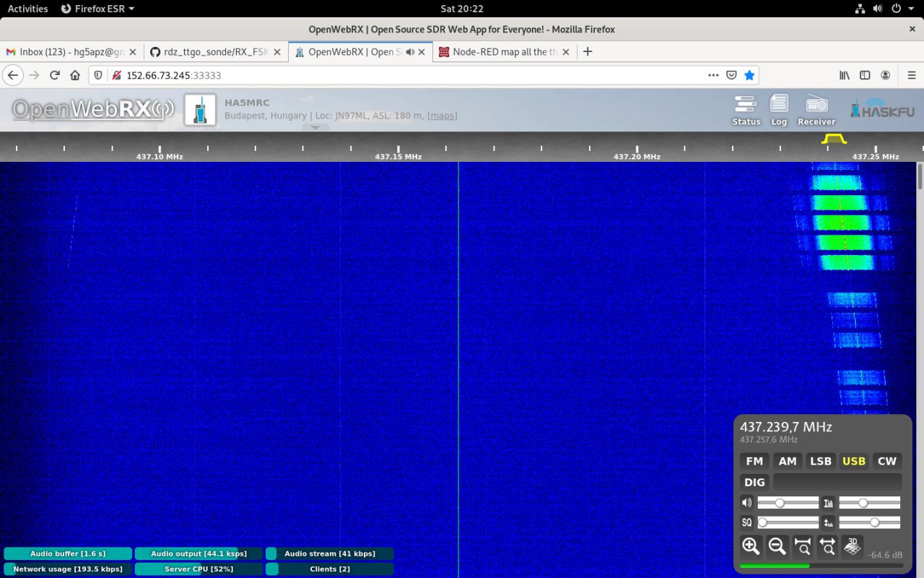The width and height of the screenshot is (924, 578).
Task: Mute audio with the speaker icon
Action: (746, 503)
